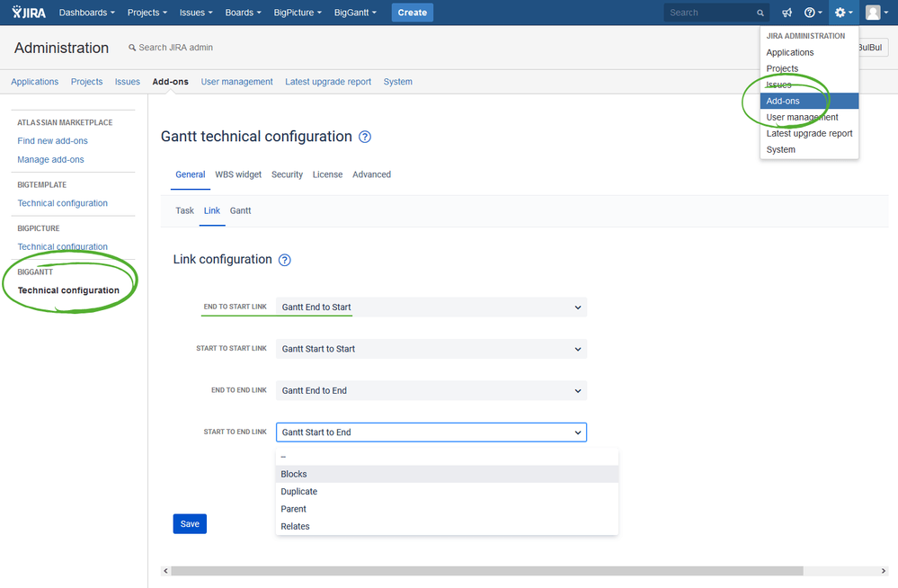Open the administration gear menu
This screenshot has width=898, height=588.
point(843,13)
